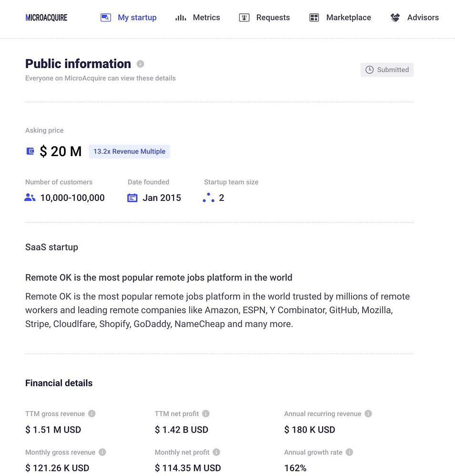Open the My startup tab
The width and height of the screenshot is (455, 476).
(x=129, y=18)
